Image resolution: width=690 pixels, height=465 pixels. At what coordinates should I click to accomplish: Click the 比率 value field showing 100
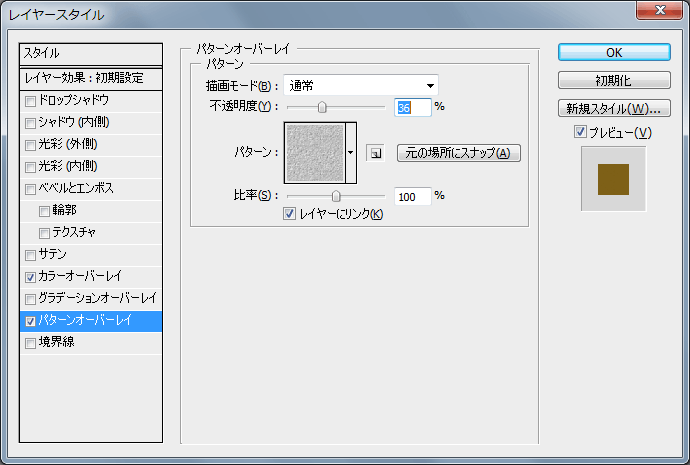[412, 197]
